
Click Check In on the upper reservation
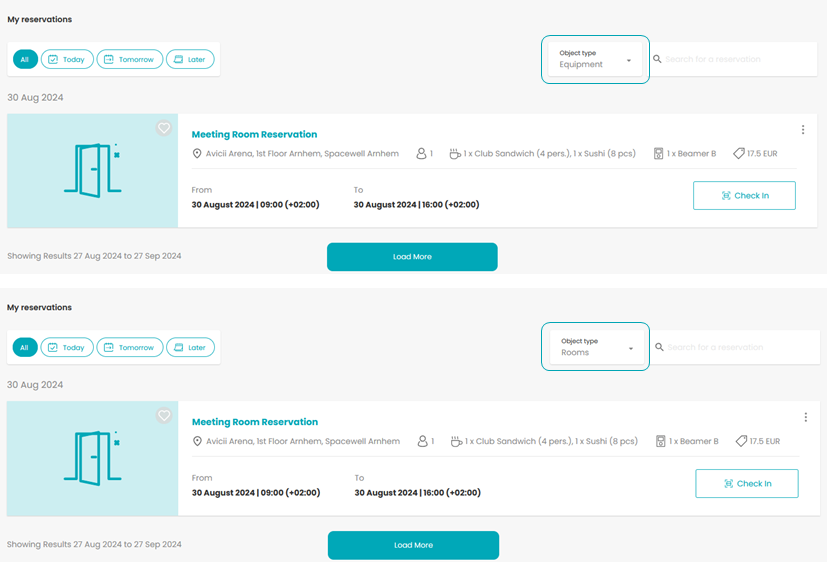coord(744,196)
